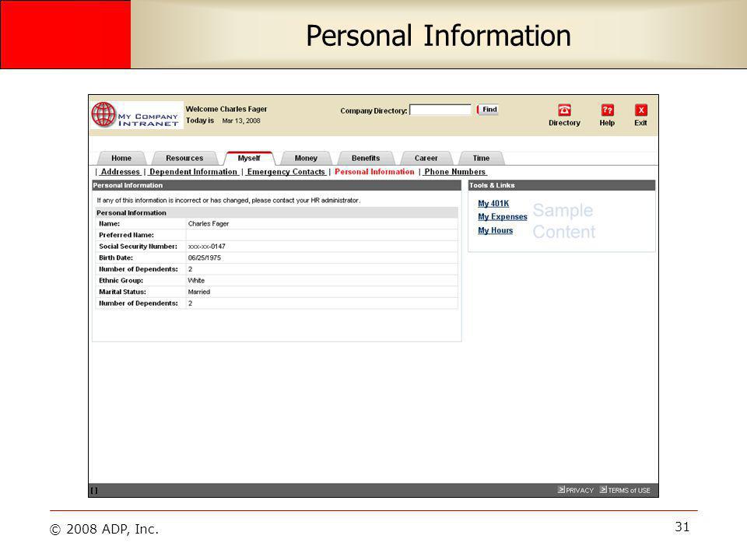Open the Benefits tab
Viewport: 747px width, 560px height.
[x=366, y=158]
